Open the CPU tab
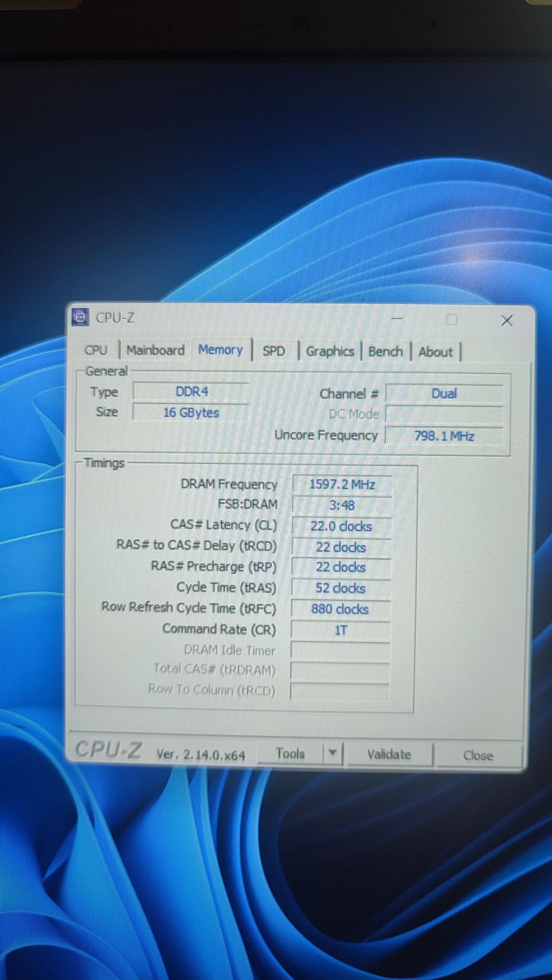 pyautogui.click(x=96, y=350)
